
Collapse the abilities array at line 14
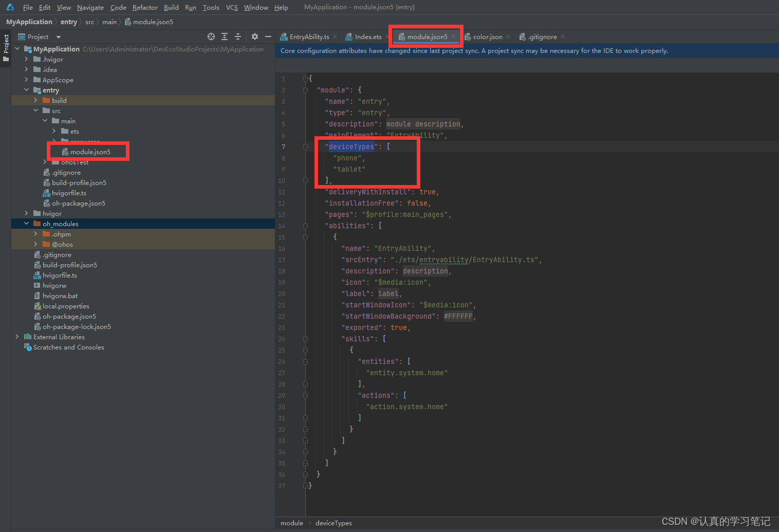coord(305,226)
